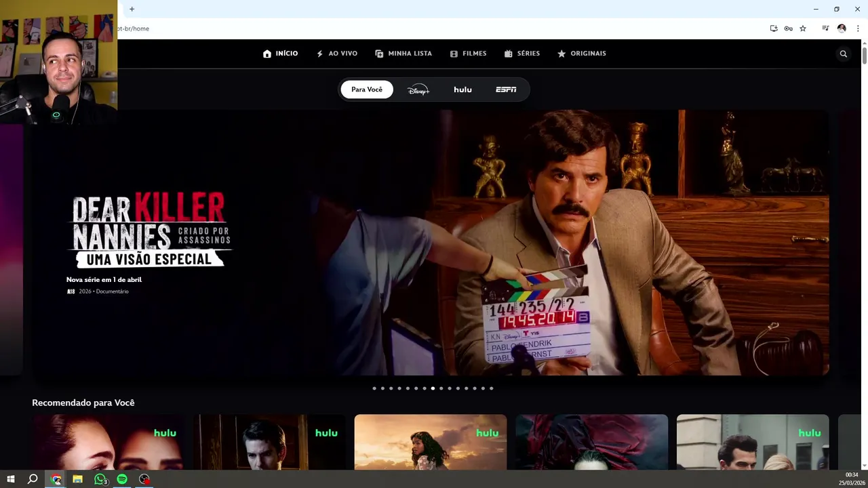Open the Chrome three-dot menu

pyautogui.click(x=858, y=28)
